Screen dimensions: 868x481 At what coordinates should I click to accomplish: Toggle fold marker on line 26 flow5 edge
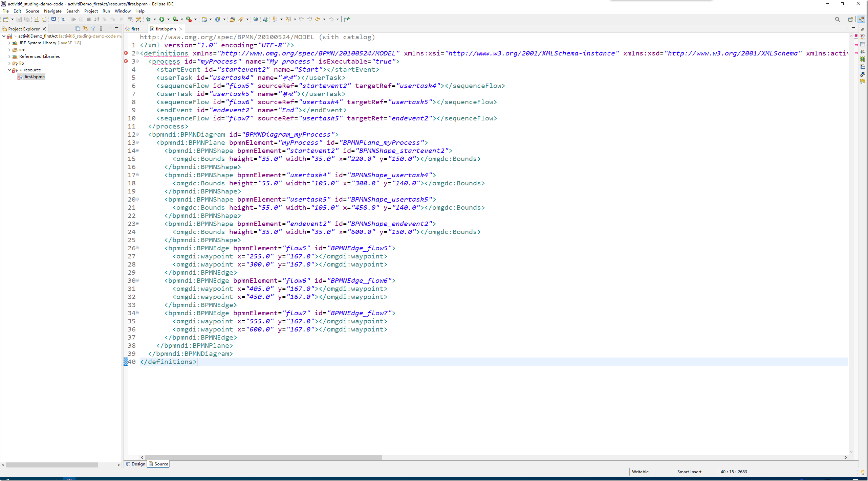coord(137,248)
